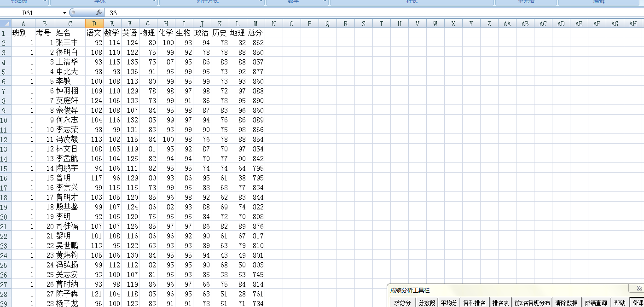Viewport: 644px width, 307px height.
Task: Select the 政治 header cell
Action: [202, 33]
